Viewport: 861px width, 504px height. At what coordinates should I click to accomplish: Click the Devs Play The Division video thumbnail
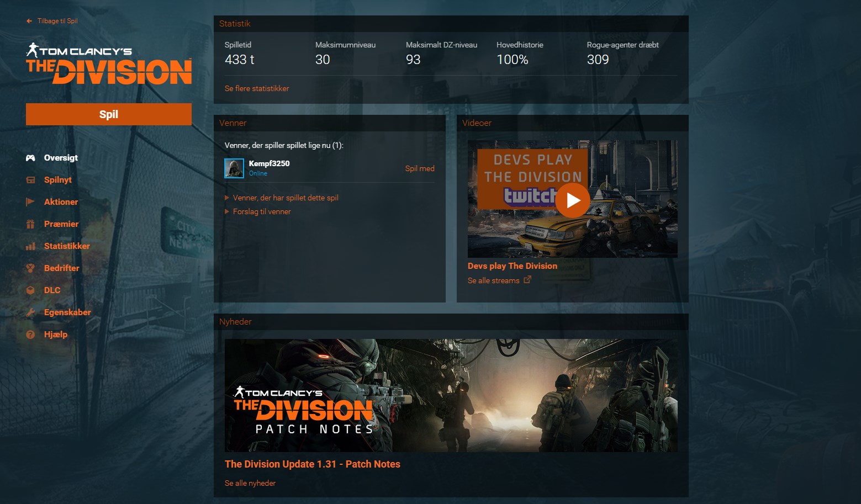(x=573, y=199)
